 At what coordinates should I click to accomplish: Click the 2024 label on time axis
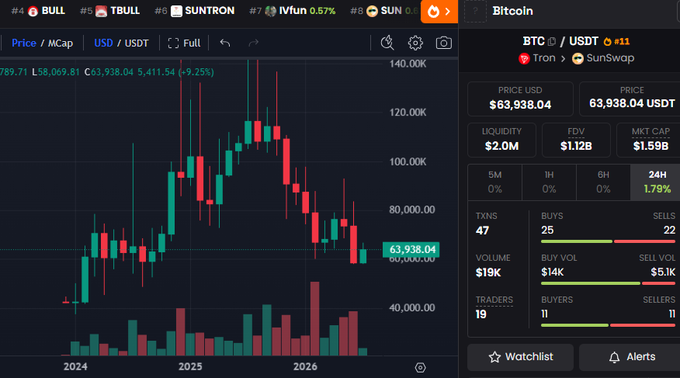(x=75, y=367)
